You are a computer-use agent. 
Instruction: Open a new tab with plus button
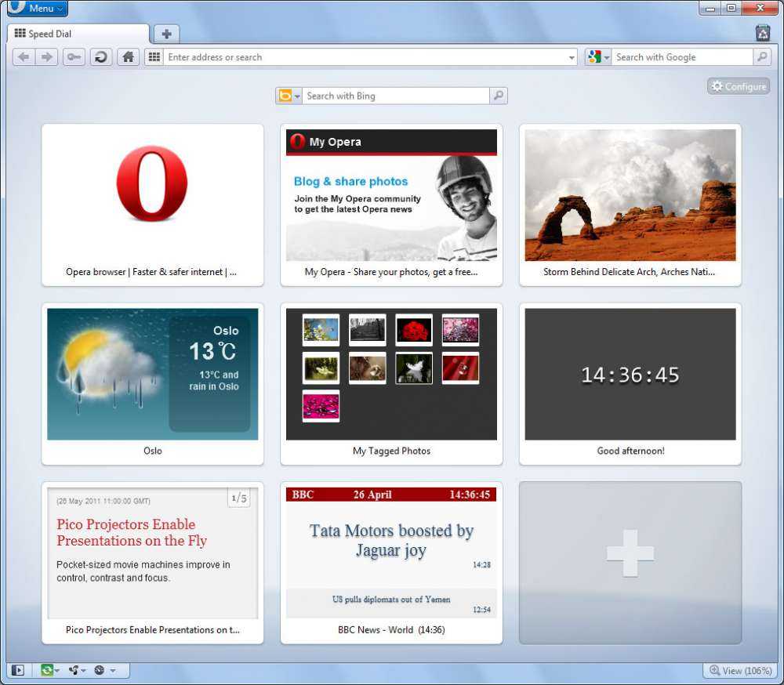166,34
